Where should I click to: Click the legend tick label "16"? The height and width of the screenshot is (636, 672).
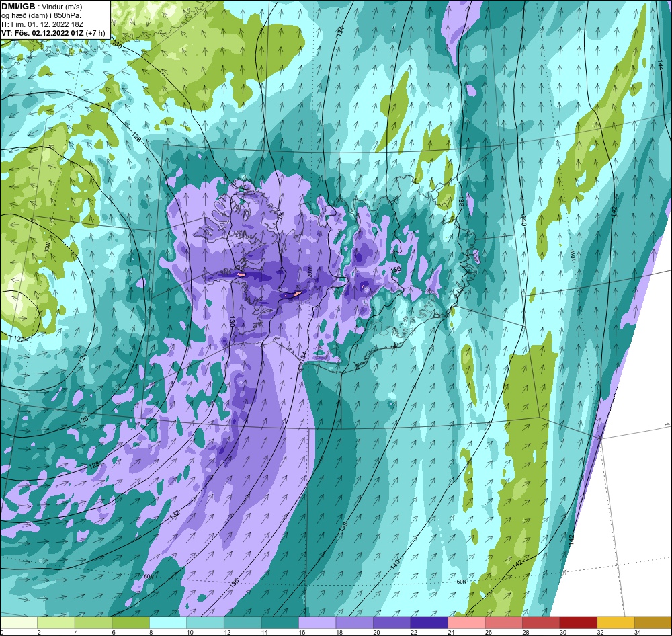click(302, 632)
